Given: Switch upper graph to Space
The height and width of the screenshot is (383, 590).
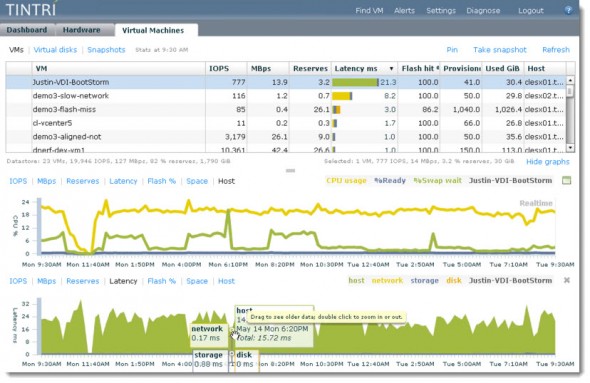Looking at the screenshot, I should click(197, 181).
